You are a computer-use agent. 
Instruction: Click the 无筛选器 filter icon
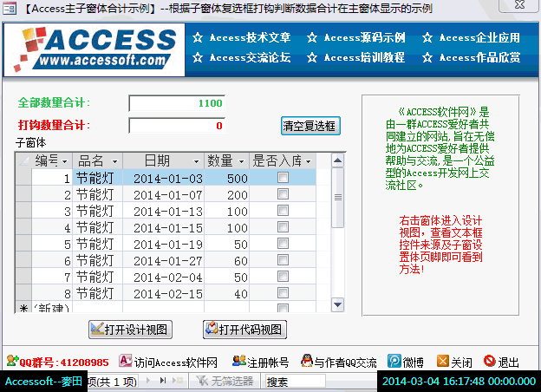[x=203, y=381]
